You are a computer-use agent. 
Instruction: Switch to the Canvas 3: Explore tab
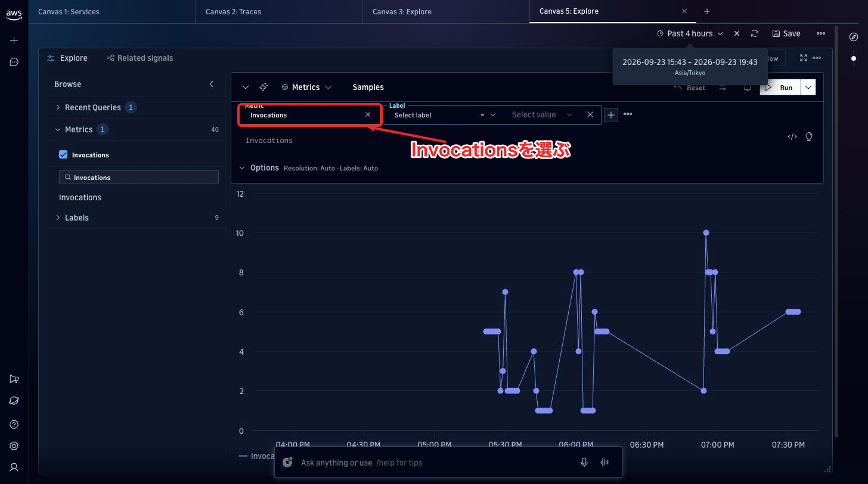[x=446, y=11]
